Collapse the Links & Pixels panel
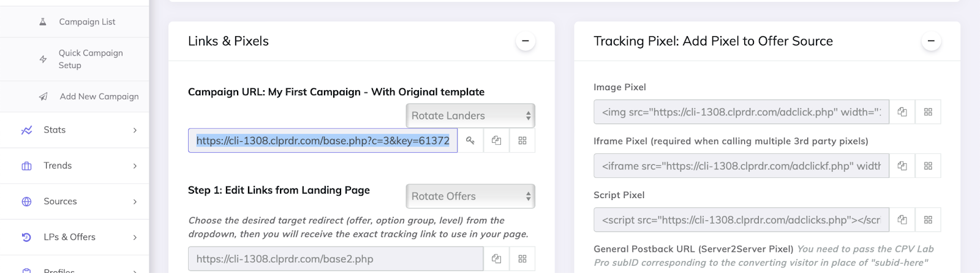 pyautogui.click(x=525, y=41)
